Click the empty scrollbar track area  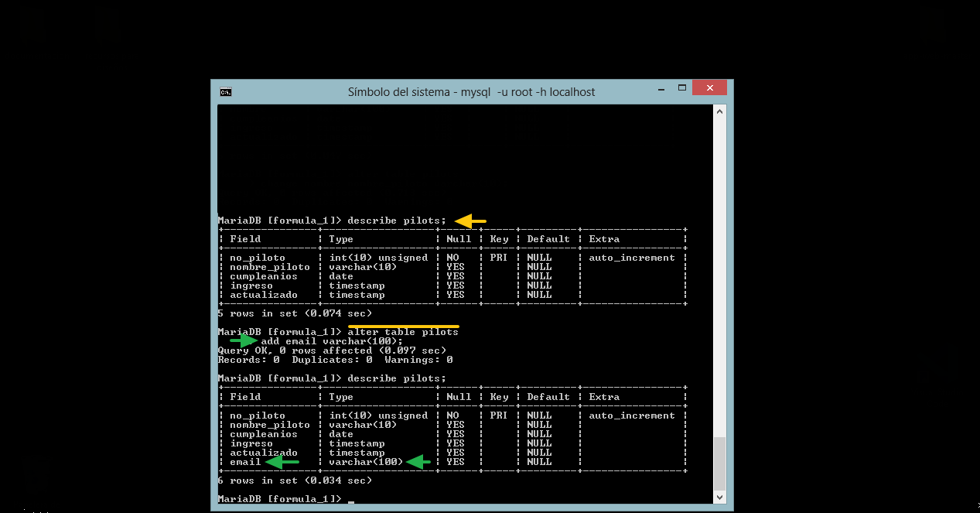(x=719, y=271)
